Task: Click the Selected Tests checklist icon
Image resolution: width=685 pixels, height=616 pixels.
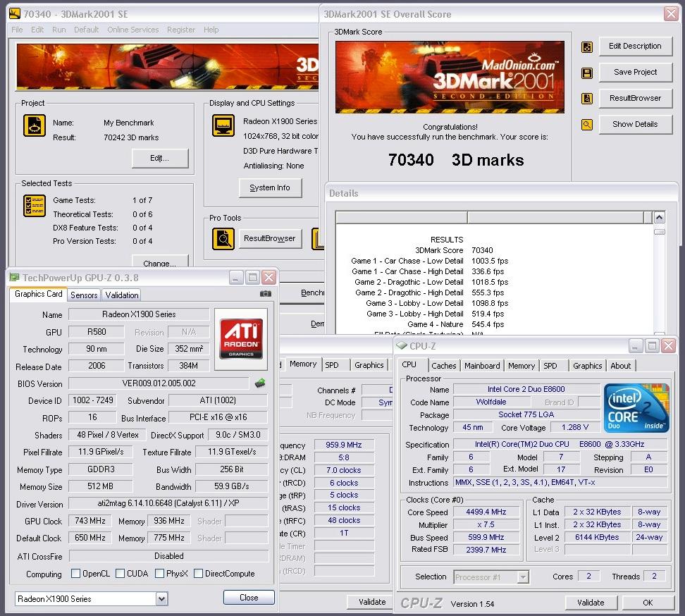Action: point(34,206)
